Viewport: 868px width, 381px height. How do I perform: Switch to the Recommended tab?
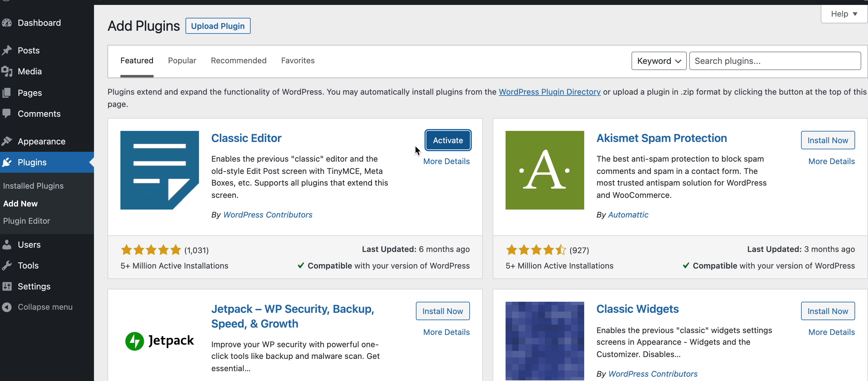tap(239, 60)
